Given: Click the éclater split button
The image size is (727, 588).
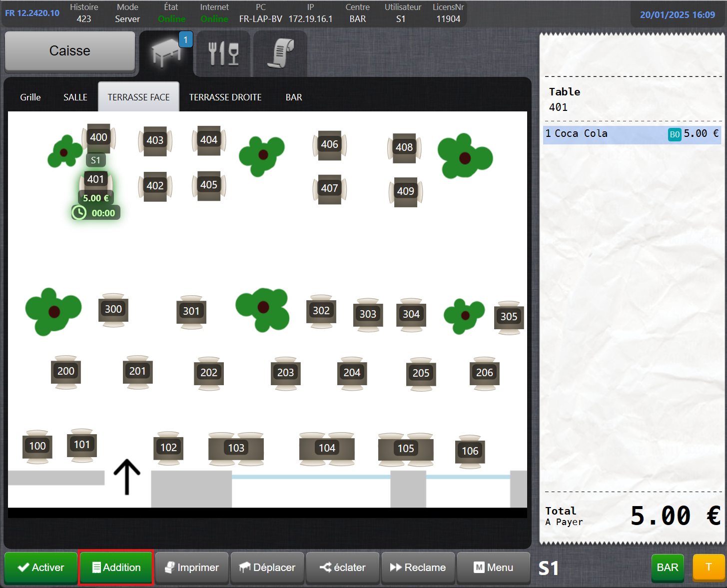Looking at the screenshot, I should point(343,568).
